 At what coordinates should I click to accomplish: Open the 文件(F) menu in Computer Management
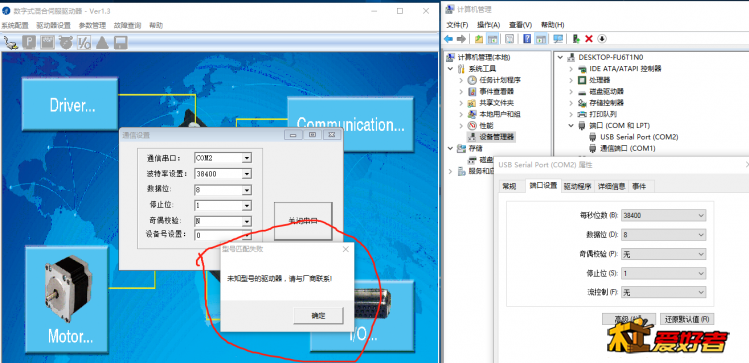coord(457,25)
